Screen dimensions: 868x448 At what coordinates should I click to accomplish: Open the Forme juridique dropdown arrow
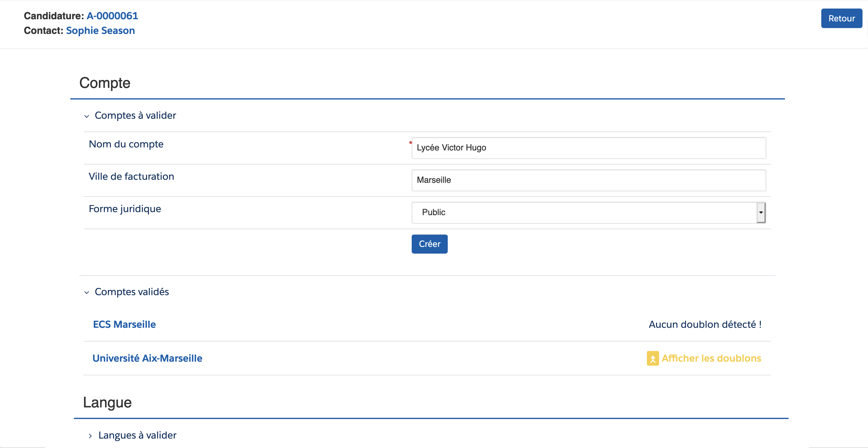(760, 212)
